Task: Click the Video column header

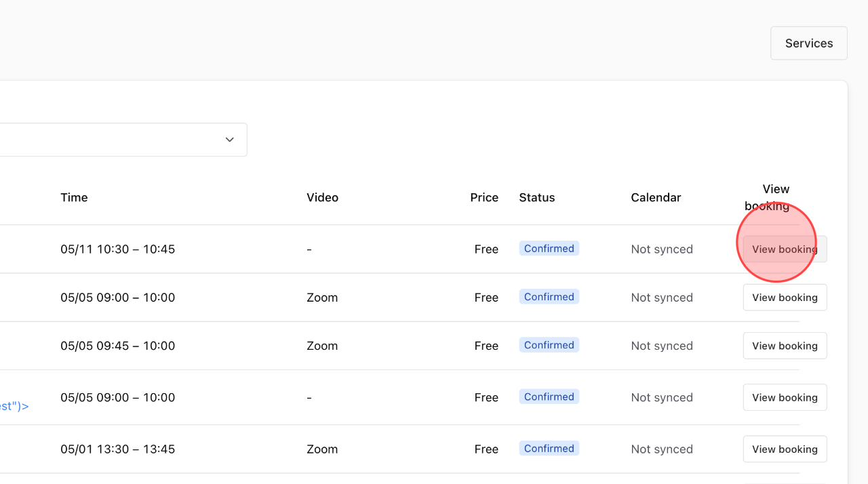Action: click(x=322, y=197)
